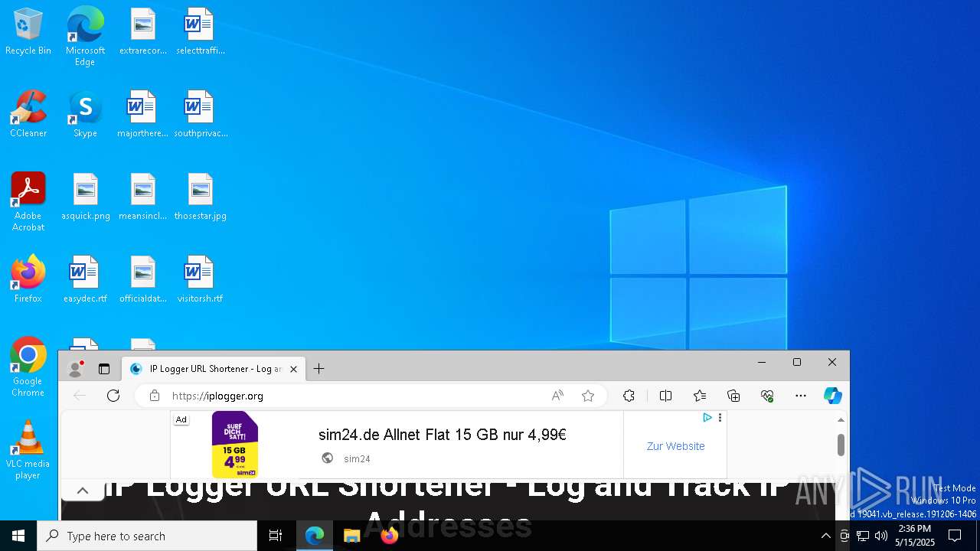This screenshot has height=551, width=980.
Task: Select thosestar.jpg desktop file
Action: pos(200,197)
